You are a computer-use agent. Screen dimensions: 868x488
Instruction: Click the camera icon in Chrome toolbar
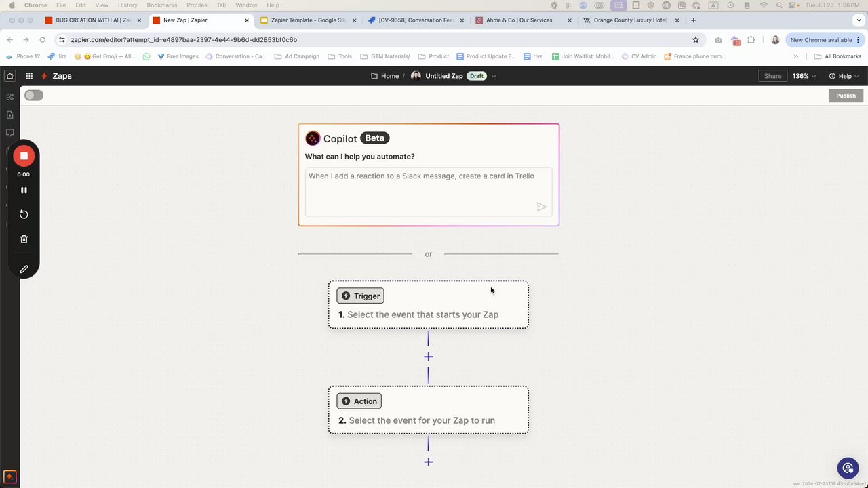point(718,40)
